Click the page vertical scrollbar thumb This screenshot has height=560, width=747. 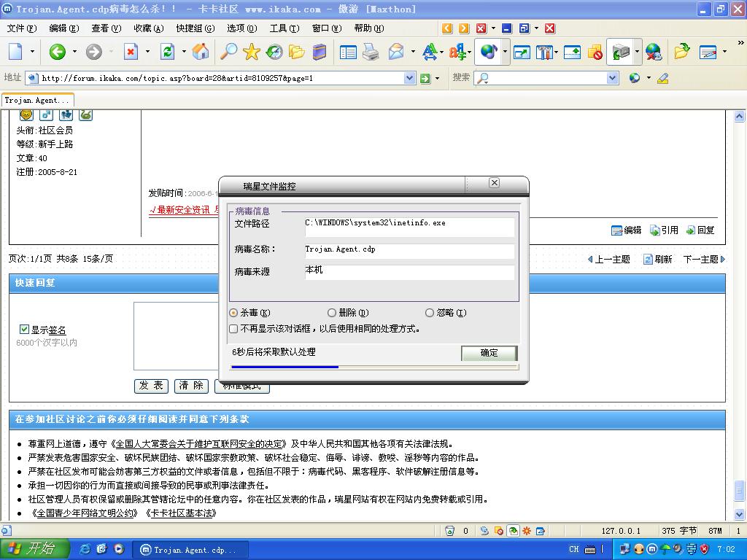[740, 490]
